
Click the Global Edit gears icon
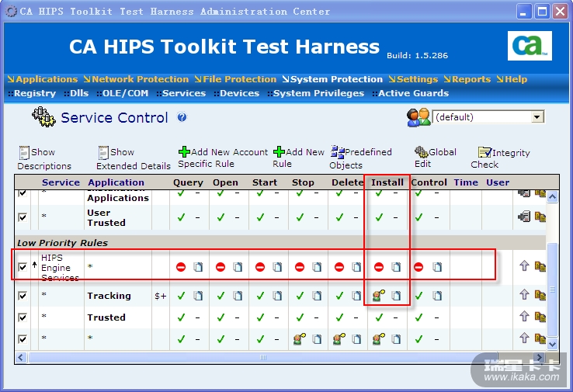(x=421, y=151)
